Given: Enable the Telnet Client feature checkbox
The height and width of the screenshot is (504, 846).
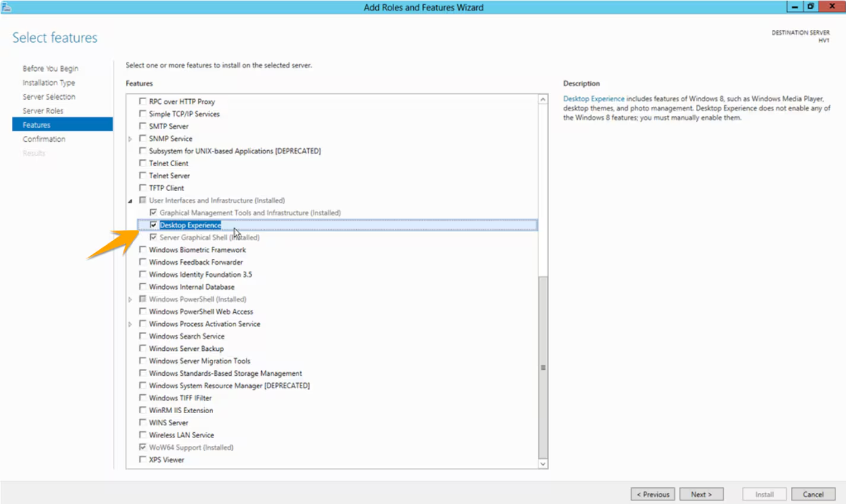Looking at the screenshot, I should (142, 163).
